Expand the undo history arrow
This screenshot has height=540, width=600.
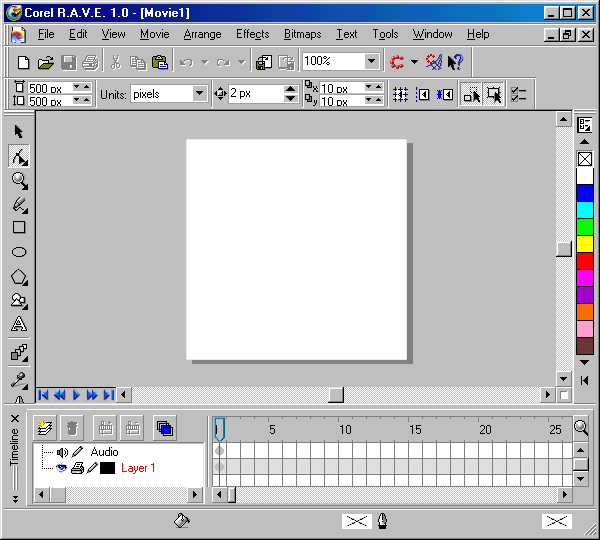[205, 62]
